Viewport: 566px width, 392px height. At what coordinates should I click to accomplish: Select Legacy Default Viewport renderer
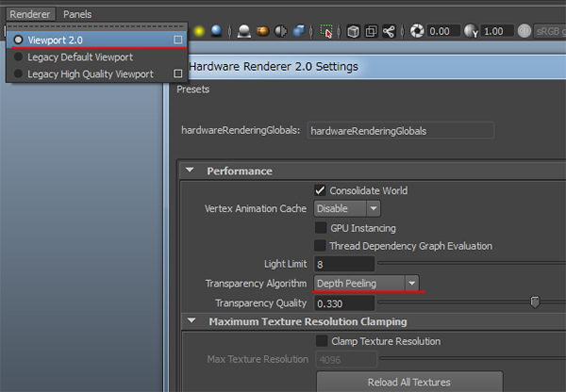(18, 57)
